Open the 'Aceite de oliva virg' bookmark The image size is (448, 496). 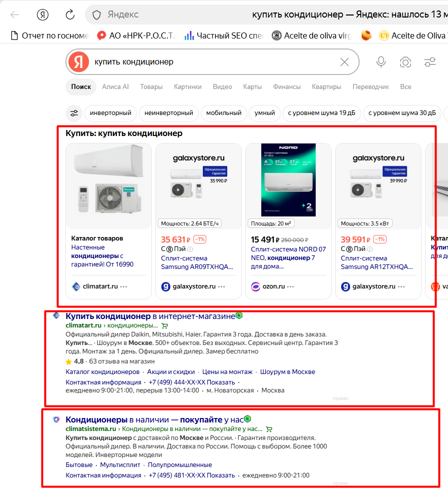pos(312,35)
